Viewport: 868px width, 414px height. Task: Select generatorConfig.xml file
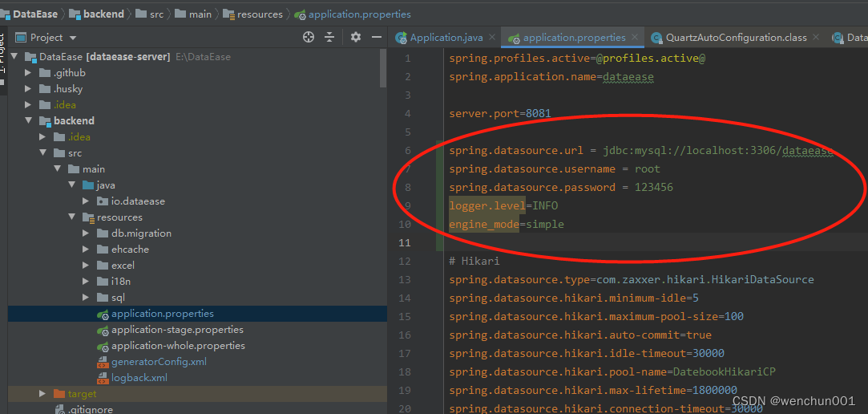pyautogui.click(x=159, y=362)
